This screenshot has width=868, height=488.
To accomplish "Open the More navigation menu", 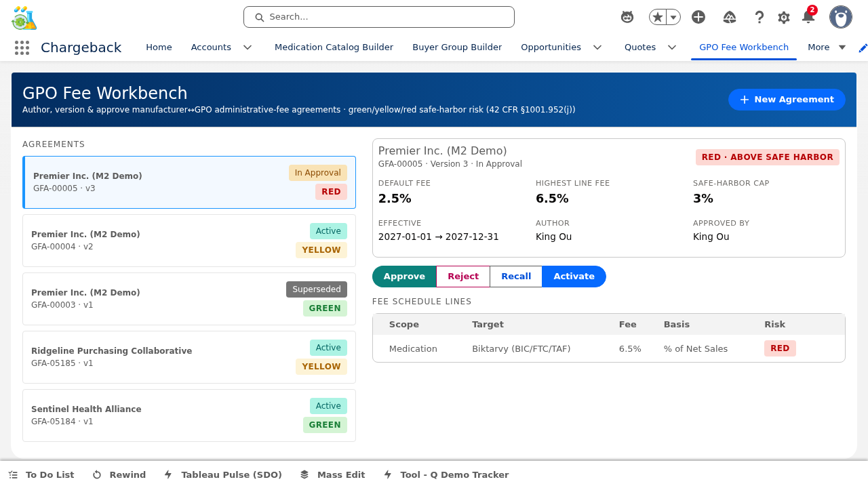I will 827,47.
